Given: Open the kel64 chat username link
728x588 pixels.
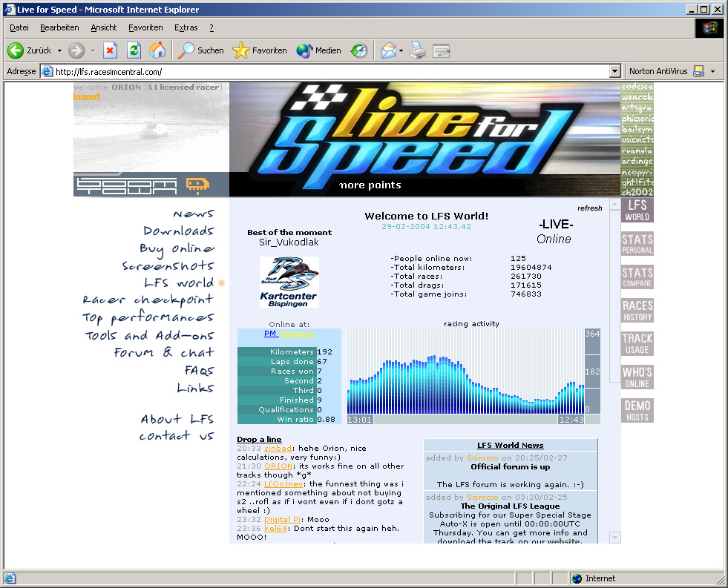Looking at the screenshot, I should pyautogui.click(x=275, y=528).
